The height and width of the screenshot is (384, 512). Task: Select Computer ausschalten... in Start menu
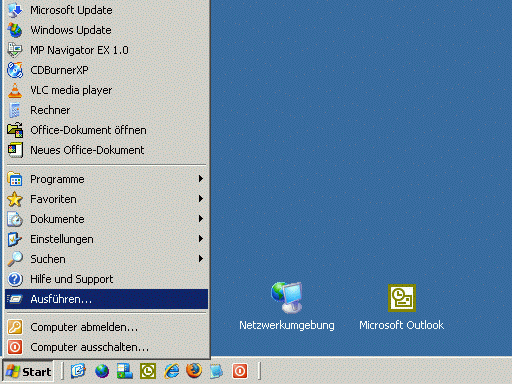point(106,347)
